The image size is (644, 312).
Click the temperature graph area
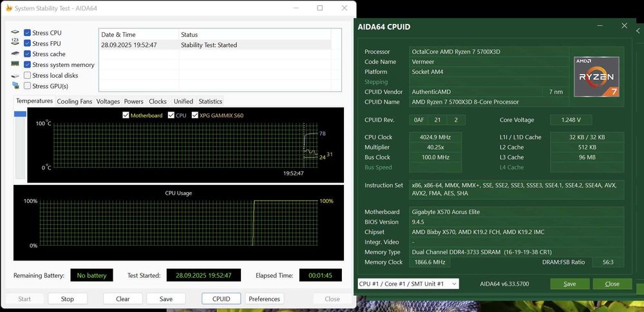[185, 145]
